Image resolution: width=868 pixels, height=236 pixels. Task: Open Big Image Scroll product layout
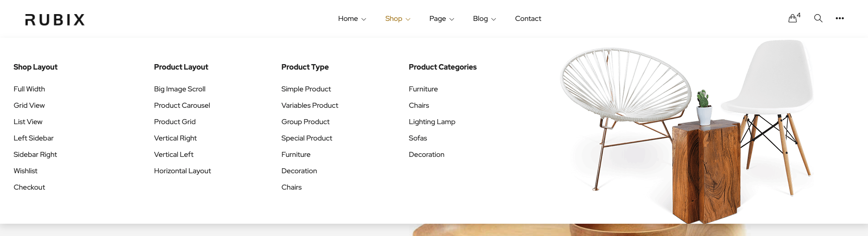(x=180, y=89)
